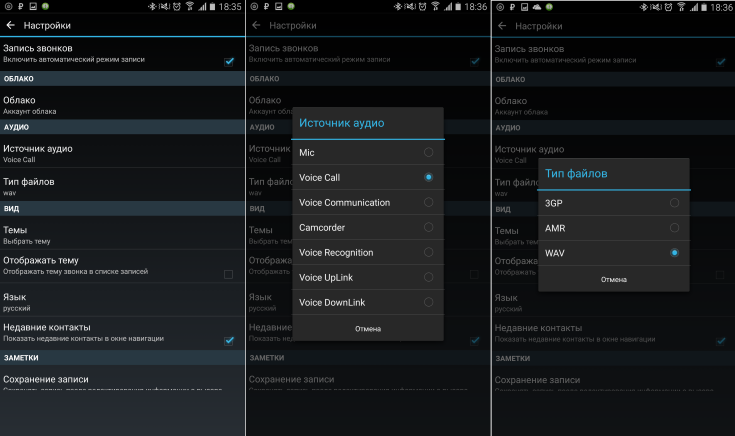Tap the Тип файлов dialog title
The width and height of the screenshot is (735, 436).
pos(576,173)
